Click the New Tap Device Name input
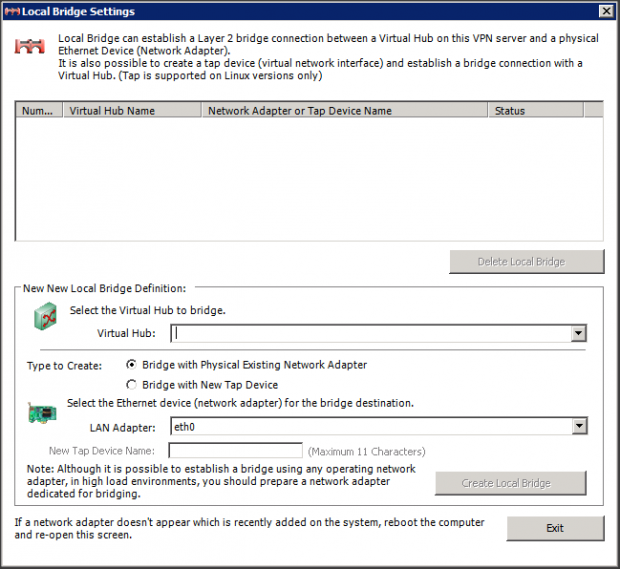Screen dimensions: 620x569 pos(236,451)
